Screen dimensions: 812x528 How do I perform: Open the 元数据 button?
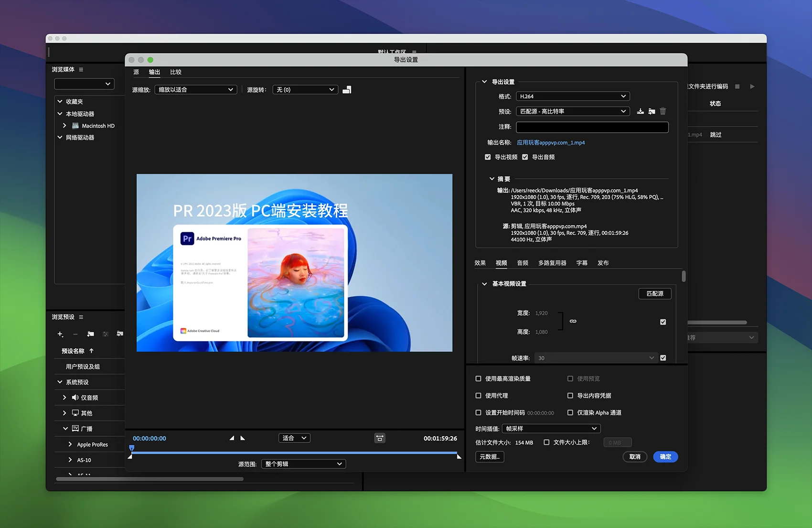coord(490,457)
